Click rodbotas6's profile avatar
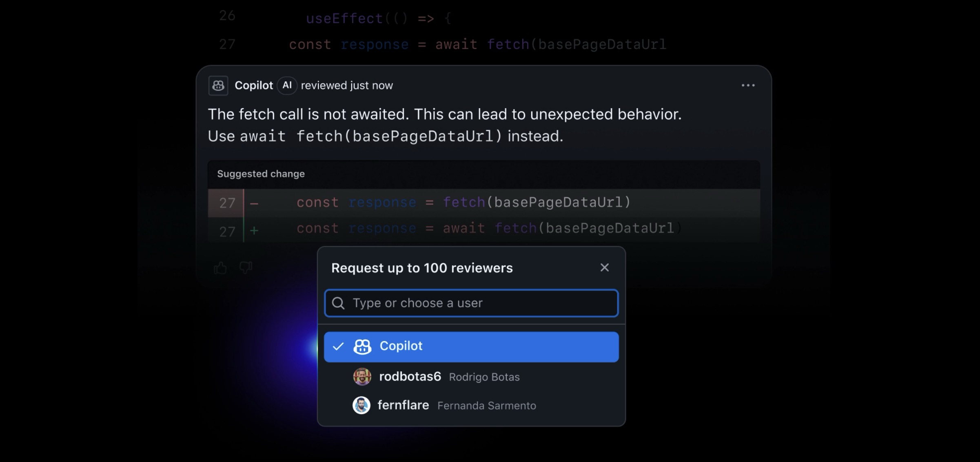Screen dimensions: 980x462 [362, 376]
